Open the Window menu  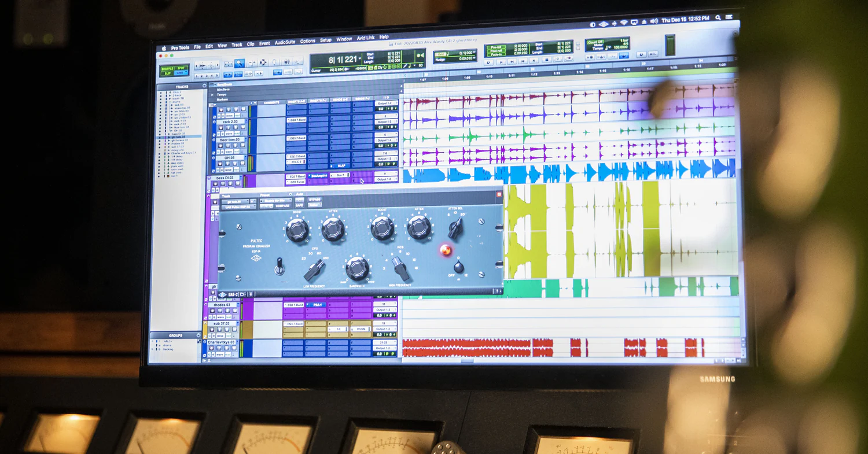pos(344,39)
